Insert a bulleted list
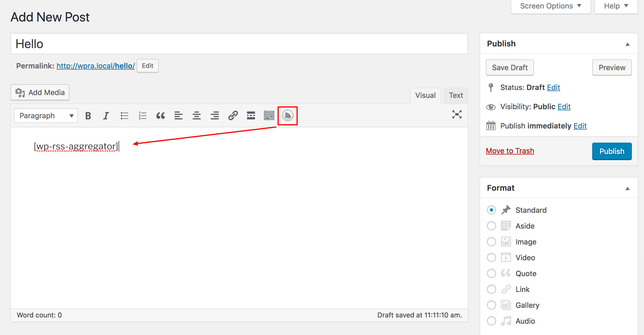644x335 pixels. [124, 115]
